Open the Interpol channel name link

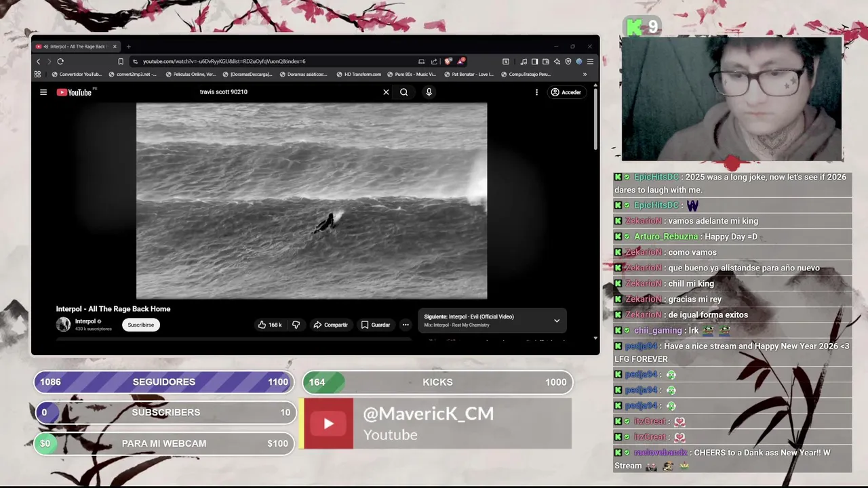pos(85,321)
